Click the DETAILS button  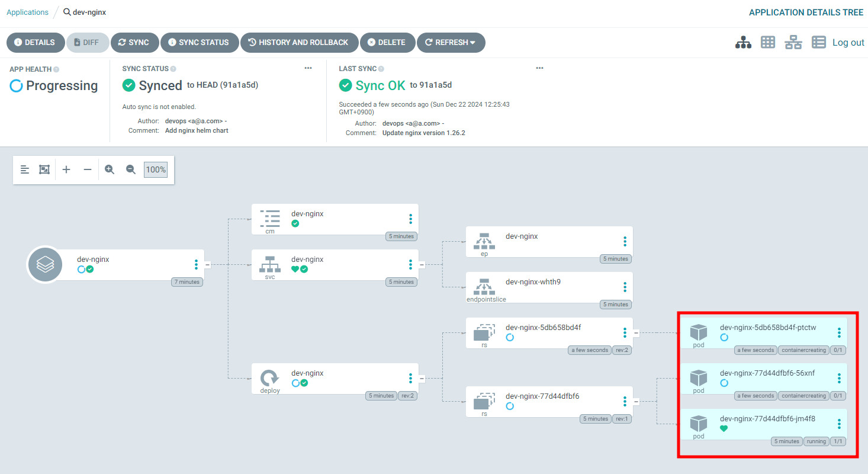pos(36,43)
